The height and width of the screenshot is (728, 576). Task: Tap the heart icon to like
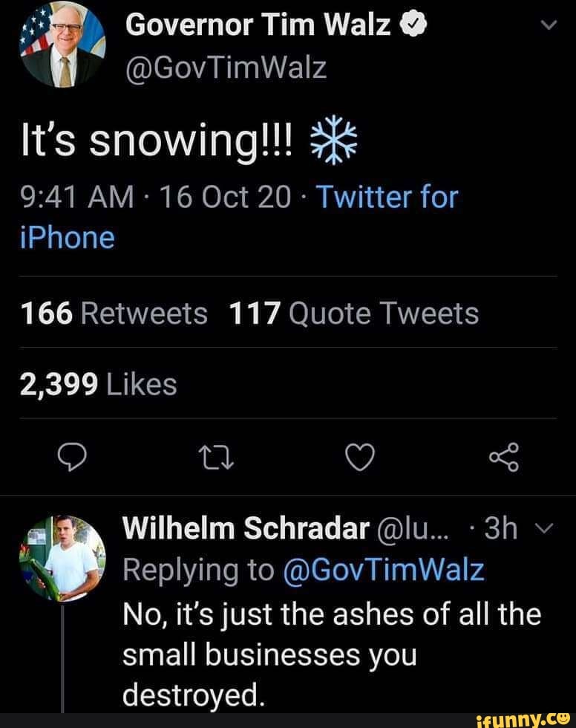click(x=359, y=458)
